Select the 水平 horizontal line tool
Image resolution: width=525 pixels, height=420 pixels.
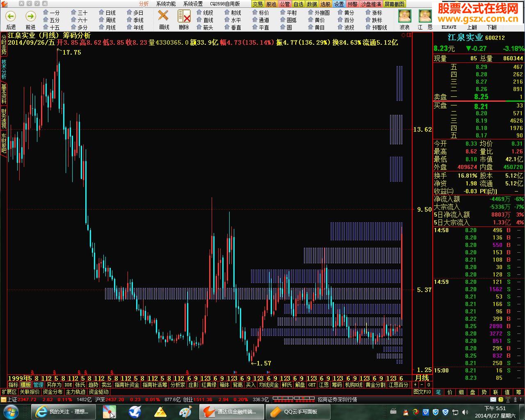(x=233, y=20)
